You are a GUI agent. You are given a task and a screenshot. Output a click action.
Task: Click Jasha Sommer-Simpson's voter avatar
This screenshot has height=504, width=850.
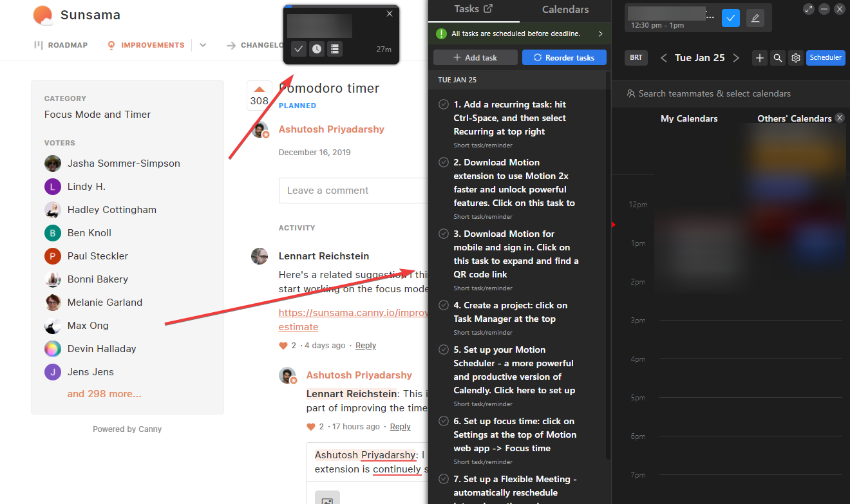click(x=53, y=163)
